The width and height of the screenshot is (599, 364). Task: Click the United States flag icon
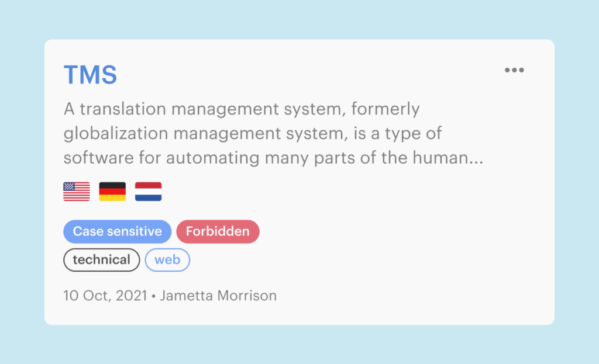(x=77, y=192)
